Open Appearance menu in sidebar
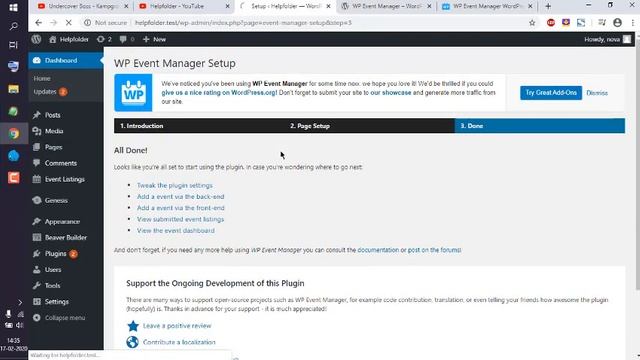The width and height of the screenshot is (640, 360). click(x=62, y=222)
